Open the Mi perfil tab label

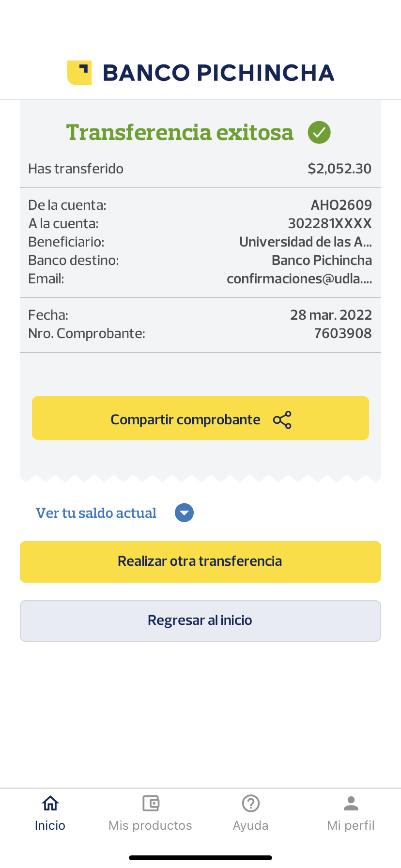pyautogui.click(x=351, y=825)
